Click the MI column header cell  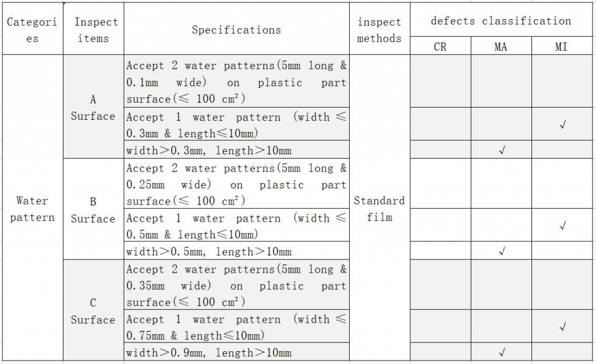[562, 46]
